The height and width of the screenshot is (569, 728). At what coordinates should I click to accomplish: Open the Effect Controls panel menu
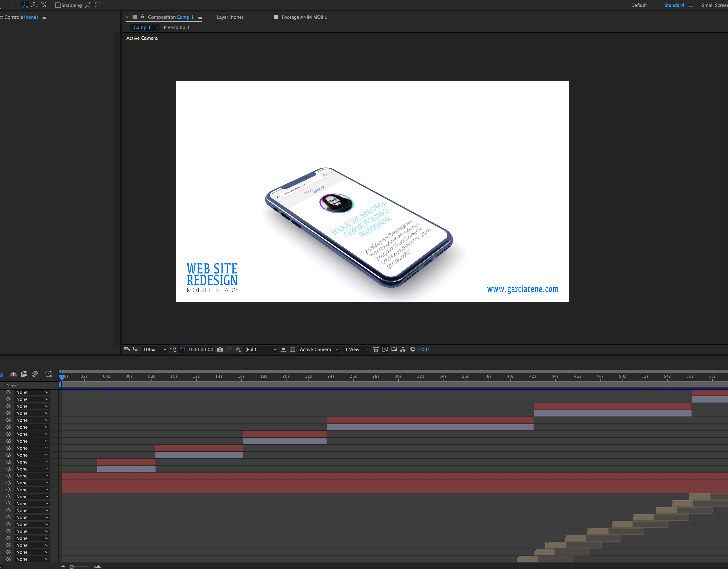coord(44,17)
